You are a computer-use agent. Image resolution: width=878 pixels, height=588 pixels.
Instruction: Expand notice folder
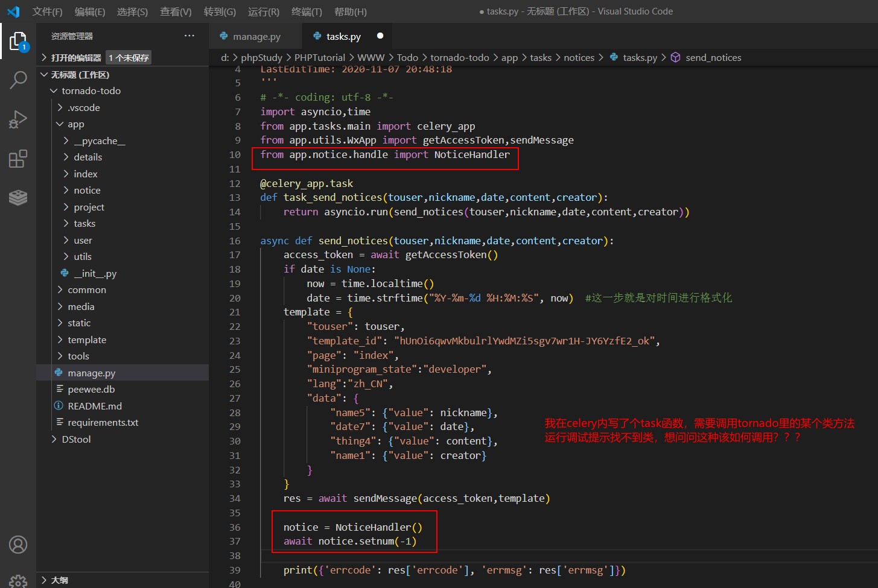pyautogui.click(x=87, y=190)
